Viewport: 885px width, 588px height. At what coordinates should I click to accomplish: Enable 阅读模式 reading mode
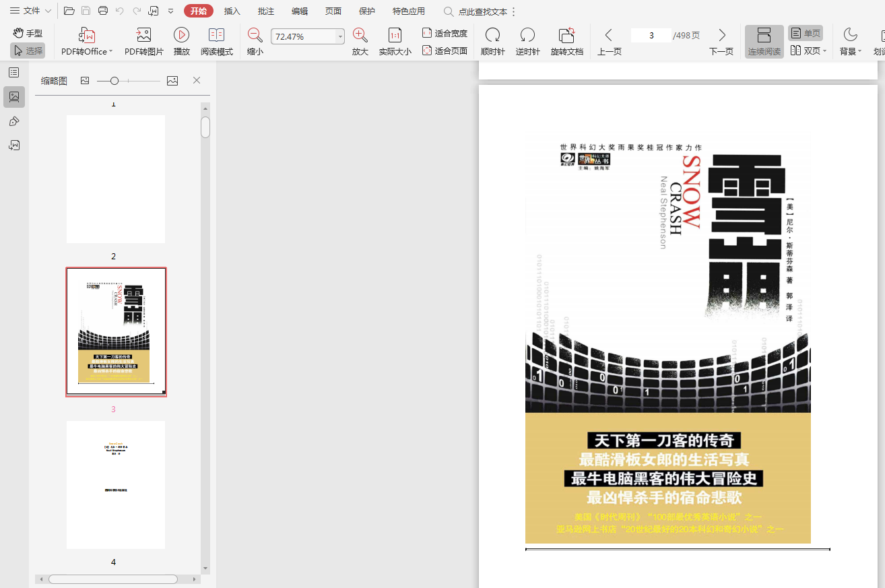pyautogui.click(x=217, y=41)
